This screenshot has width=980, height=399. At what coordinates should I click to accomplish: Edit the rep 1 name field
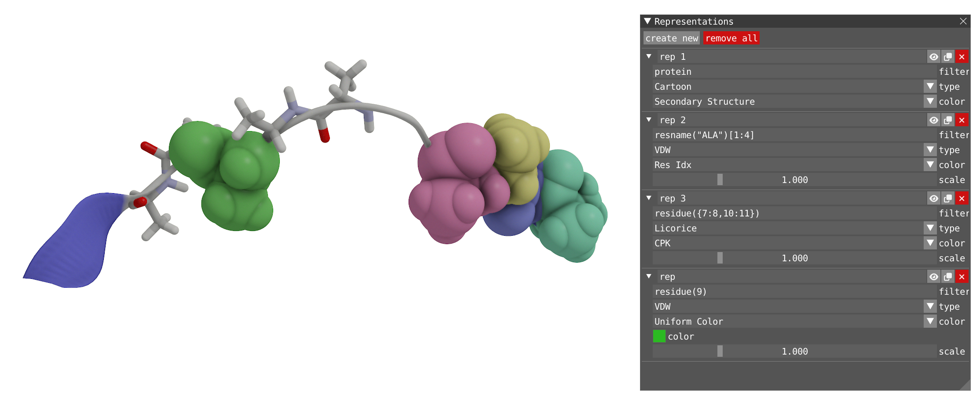(791, 57)
